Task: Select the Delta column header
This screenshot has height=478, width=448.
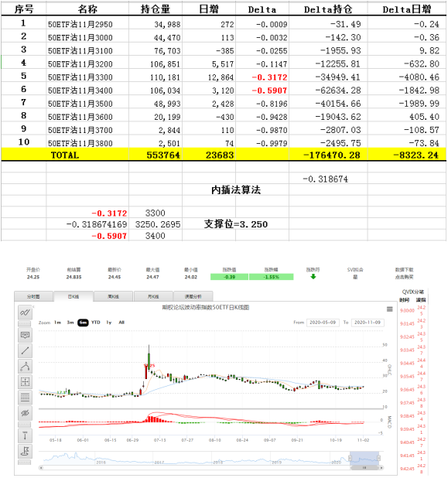Action: pyautogui.click(x=262, y=9)
